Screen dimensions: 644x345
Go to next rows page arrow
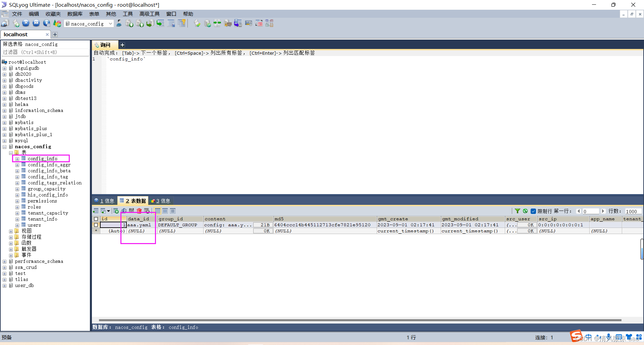click(x=603, y=211)
